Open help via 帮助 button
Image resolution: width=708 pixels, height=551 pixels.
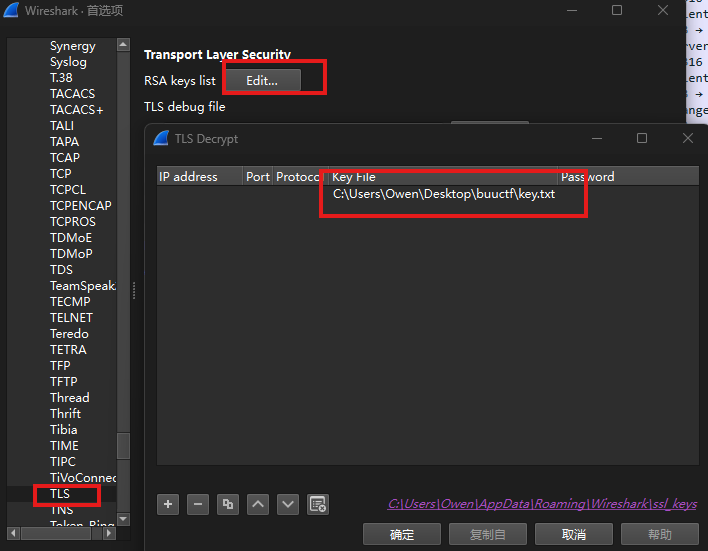pyautogui.click(x=660, y=534)
